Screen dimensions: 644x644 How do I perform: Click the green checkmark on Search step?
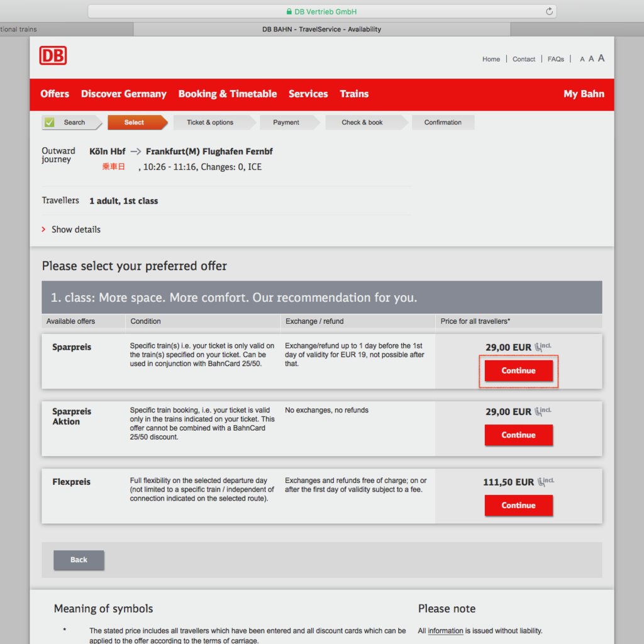click(50, 123)
